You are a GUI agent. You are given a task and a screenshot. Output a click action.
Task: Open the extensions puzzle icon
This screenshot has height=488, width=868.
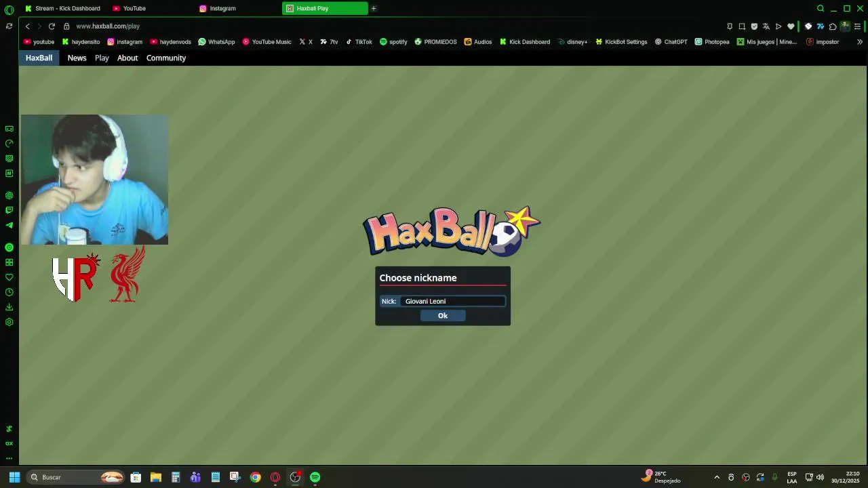[833, 26]
